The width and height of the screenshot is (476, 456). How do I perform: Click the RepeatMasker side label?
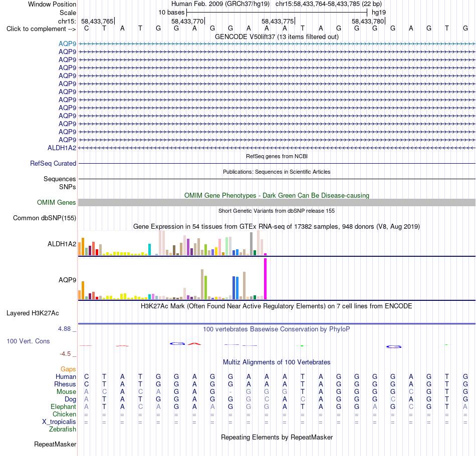coord(55,444)
